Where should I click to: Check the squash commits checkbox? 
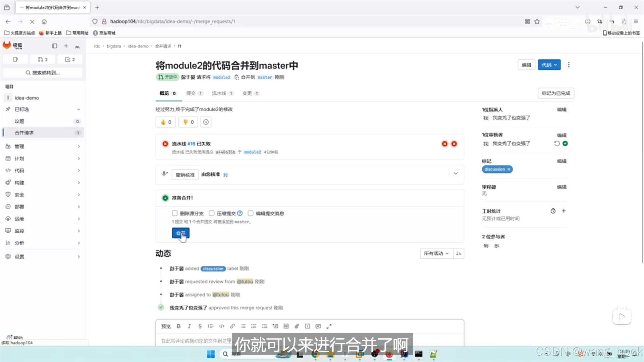[212, 213]
